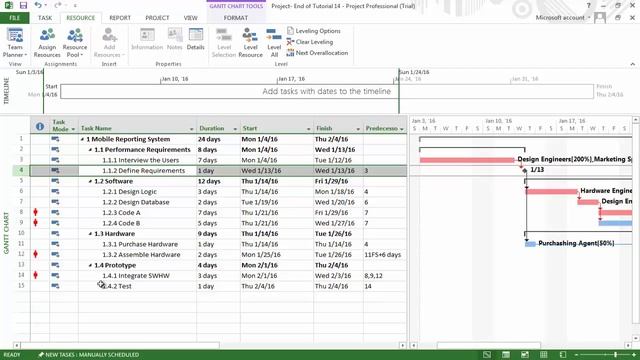Undo the last action

tap(38, 6)
